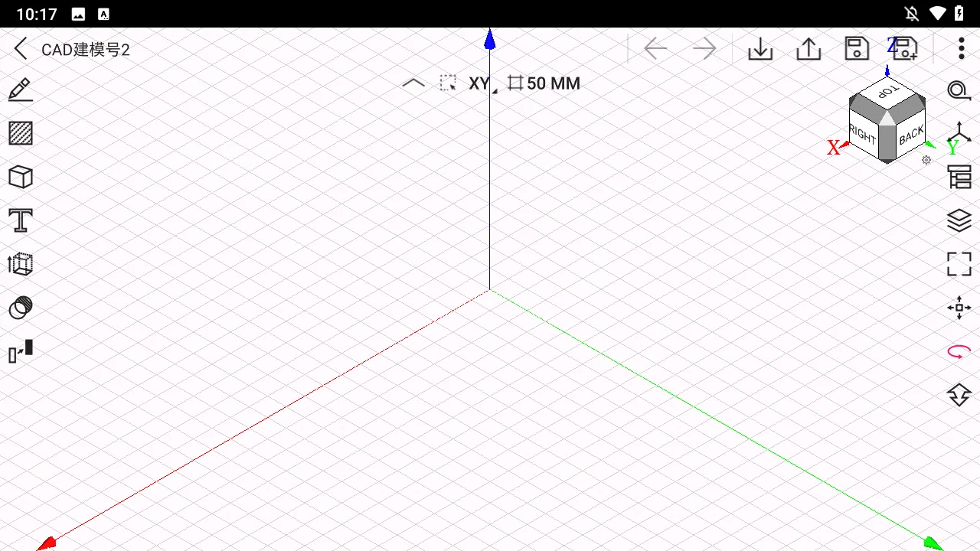
Task: Select the text tool
Action: (21, 220)
